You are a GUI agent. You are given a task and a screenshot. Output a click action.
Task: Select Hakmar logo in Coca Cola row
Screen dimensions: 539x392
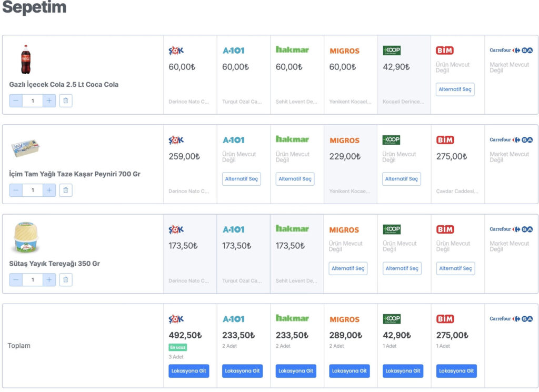292,50
